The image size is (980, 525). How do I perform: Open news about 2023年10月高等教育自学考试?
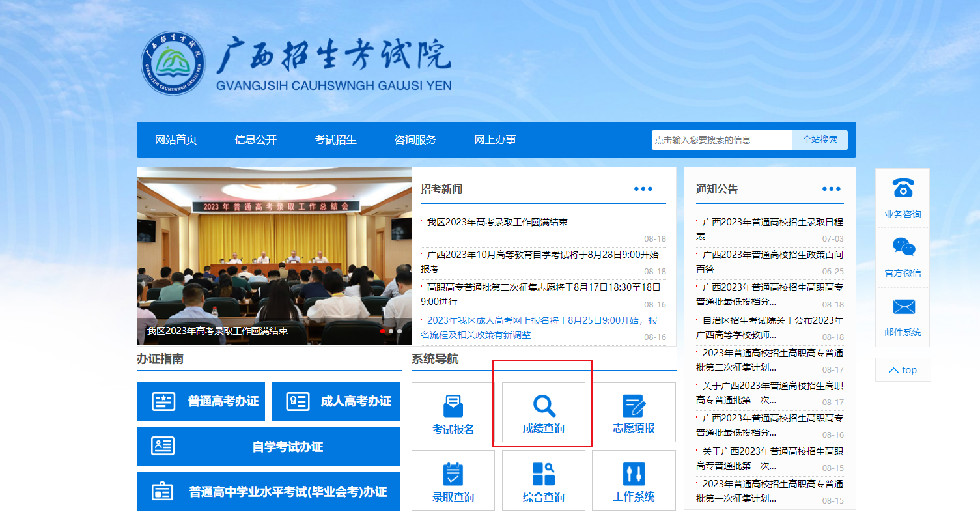[x=540, y=261]
